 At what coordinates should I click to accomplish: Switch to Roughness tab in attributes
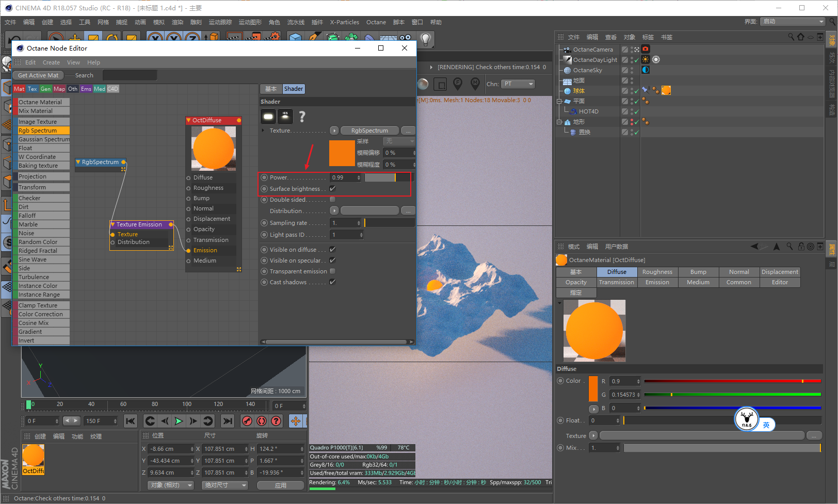[x=657, y=272]
